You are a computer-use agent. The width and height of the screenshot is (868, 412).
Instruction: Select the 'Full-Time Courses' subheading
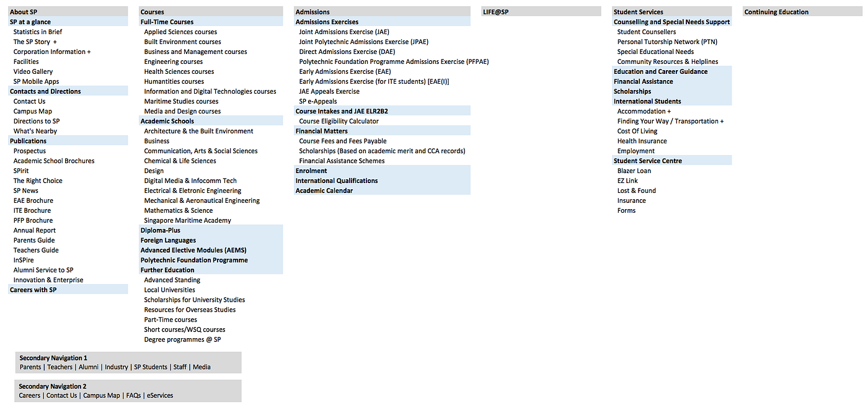(x=211, y=22)
